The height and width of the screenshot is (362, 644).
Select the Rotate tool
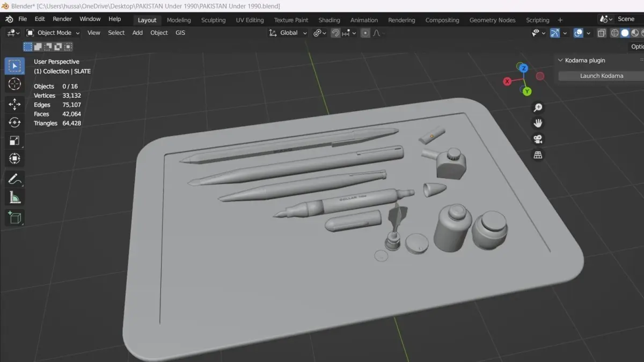point(14,122)
